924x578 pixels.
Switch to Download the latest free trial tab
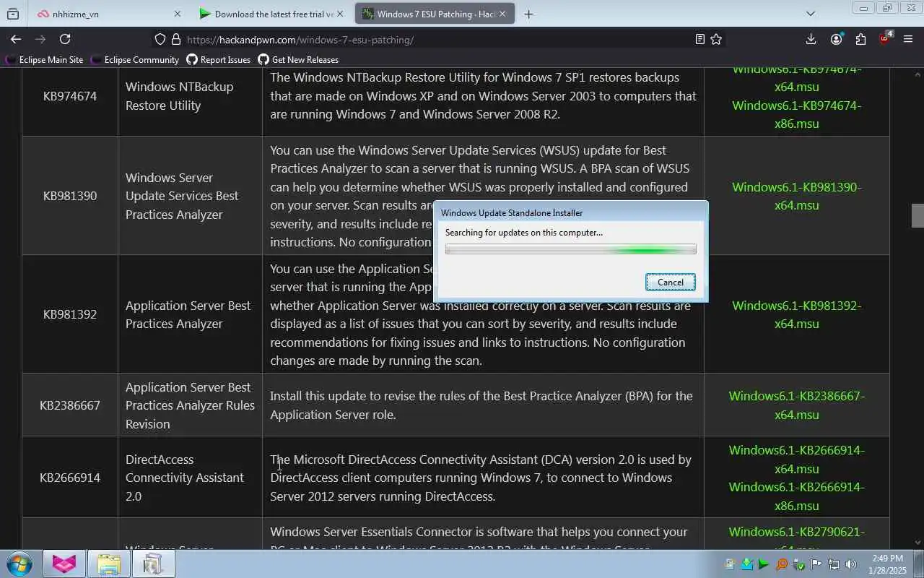(x=271, y=14)
